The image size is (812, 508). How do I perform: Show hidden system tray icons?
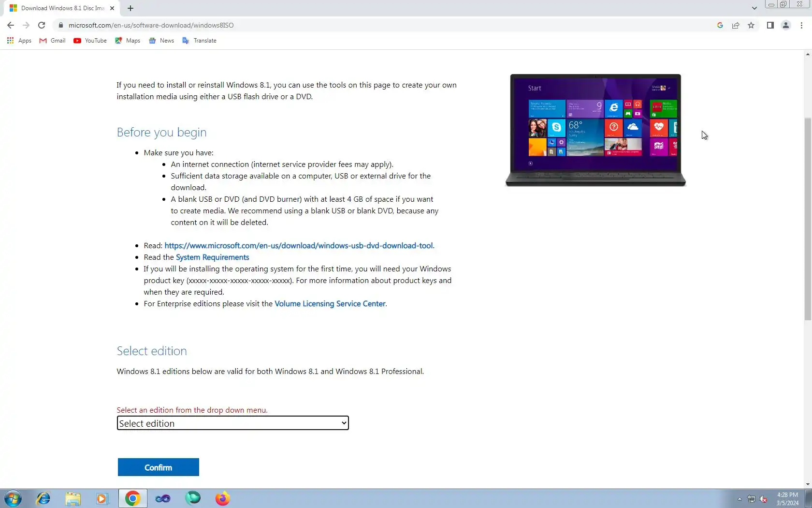point(739,499)
